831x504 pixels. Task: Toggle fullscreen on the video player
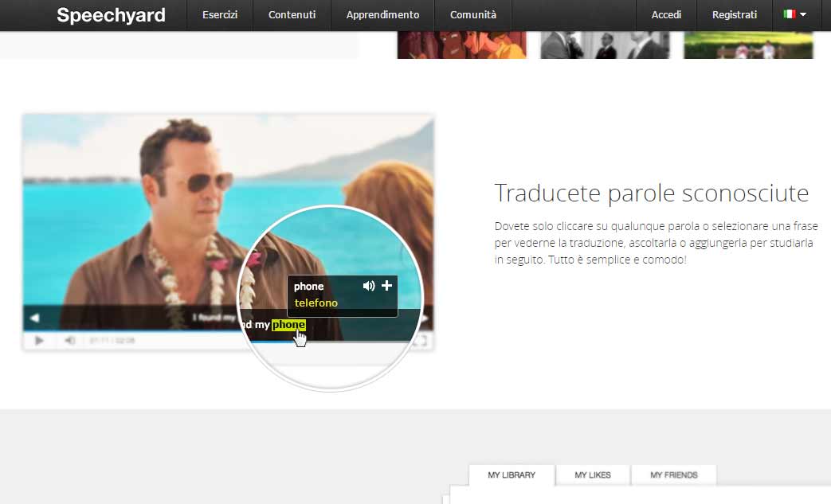420,341
